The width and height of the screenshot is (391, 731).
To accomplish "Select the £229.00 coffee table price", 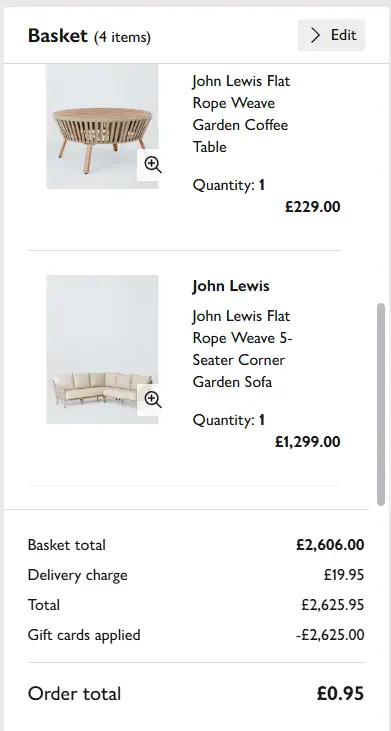I will pos(313,207).
